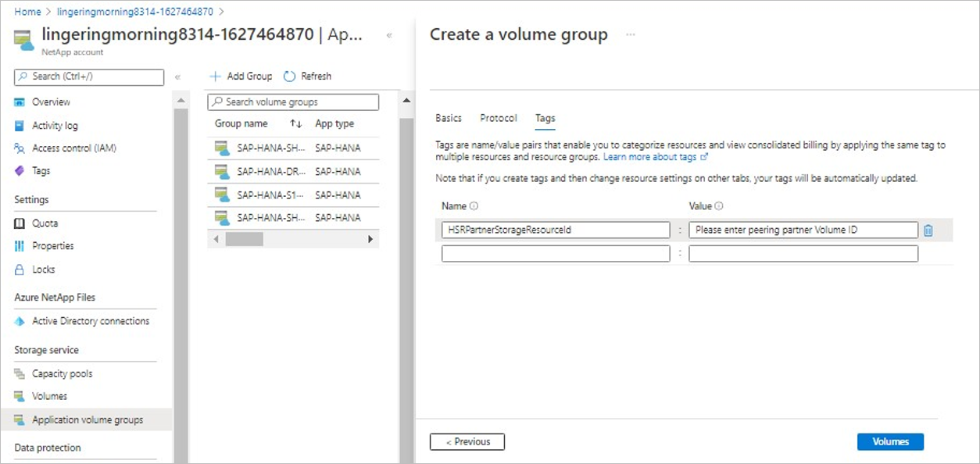
Task: Click the NetApp account header icon
Action: coord(26,41)
